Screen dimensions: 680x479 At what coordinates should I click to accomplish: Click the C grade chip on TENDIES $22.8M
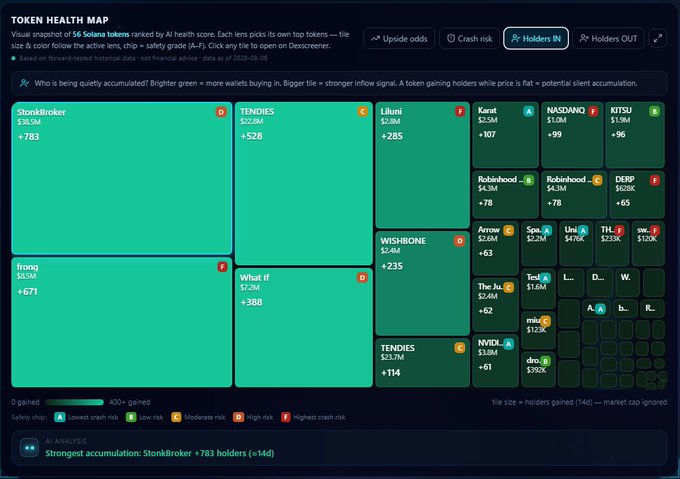(x=363, y=111)
